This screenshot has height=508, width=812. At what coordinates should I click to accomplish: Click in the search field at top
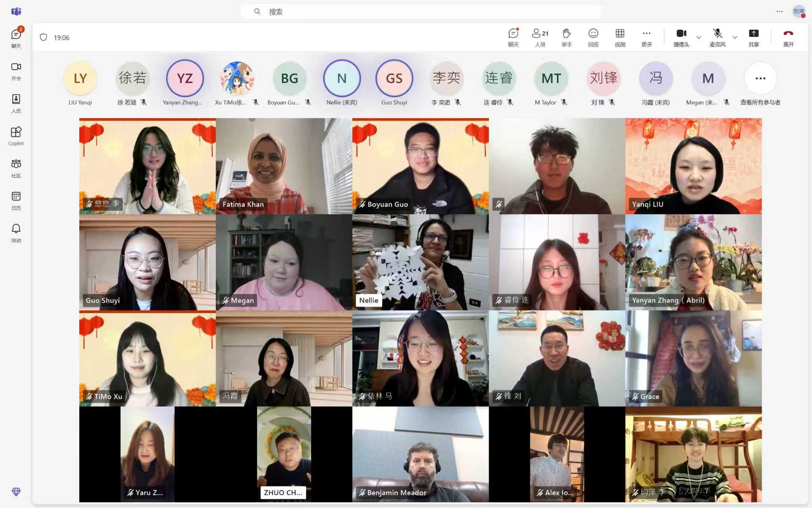[420, 12]
